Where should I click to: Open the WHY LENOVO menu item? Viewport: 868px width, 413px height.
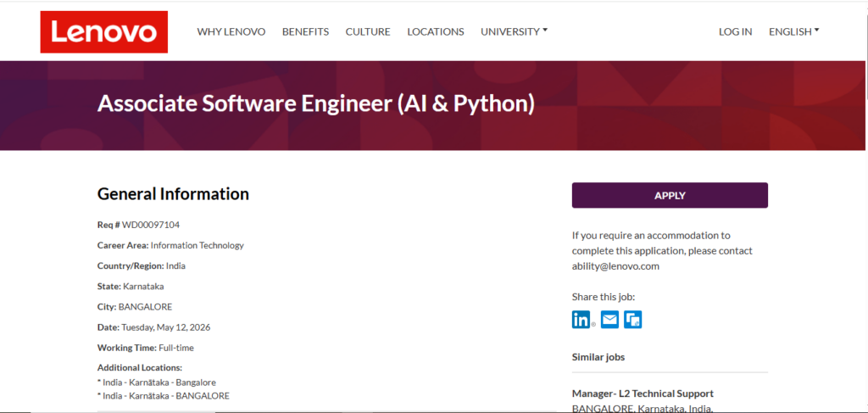click(231, 32)
